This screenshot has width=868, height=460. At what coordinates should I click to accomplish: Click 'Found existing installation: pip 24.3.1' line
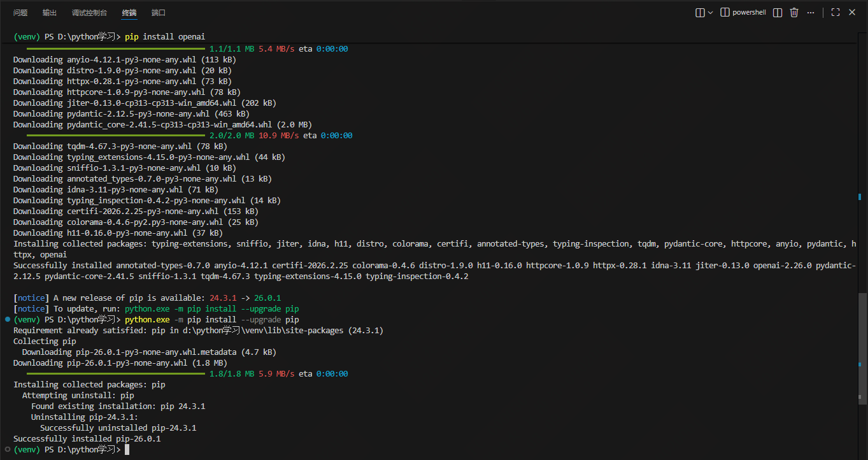pyautogui.click(x=118, y=406)
